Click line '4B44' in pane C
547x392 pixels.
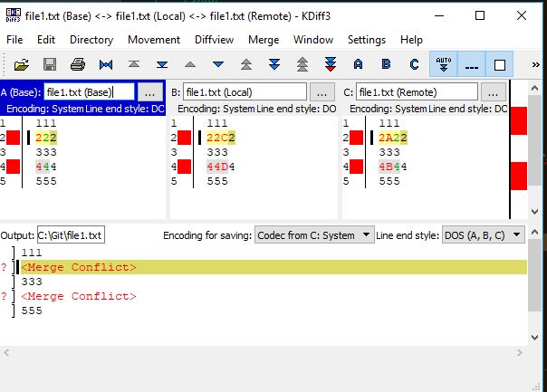[x=392, y=167]
